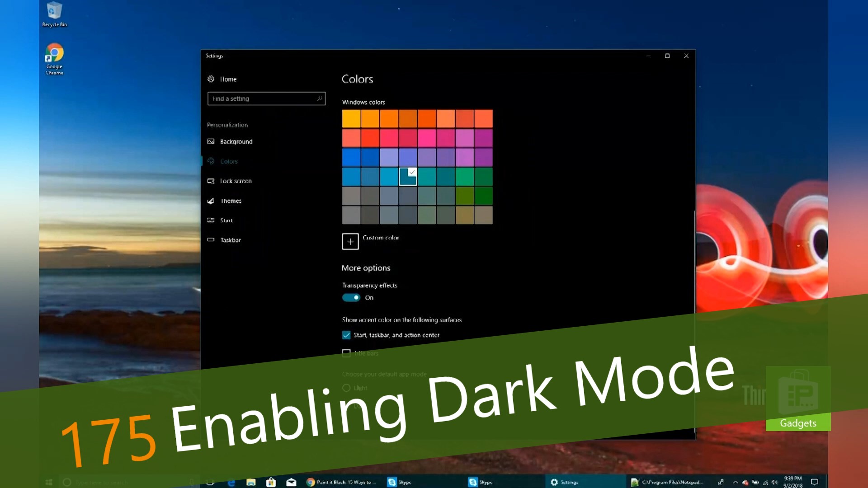
Task: Open the Home settings gear icon
Action: [211, 79]
